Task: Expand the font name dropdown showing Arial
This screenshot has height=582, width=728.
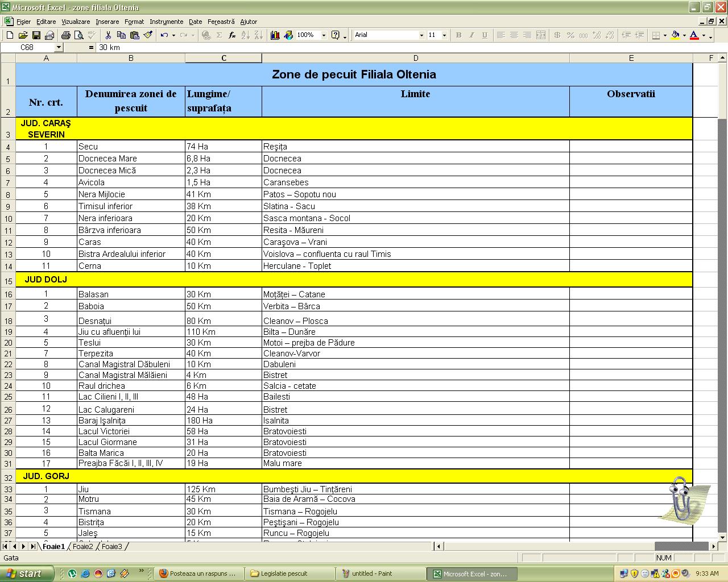Action: click(x=421, y=35)
